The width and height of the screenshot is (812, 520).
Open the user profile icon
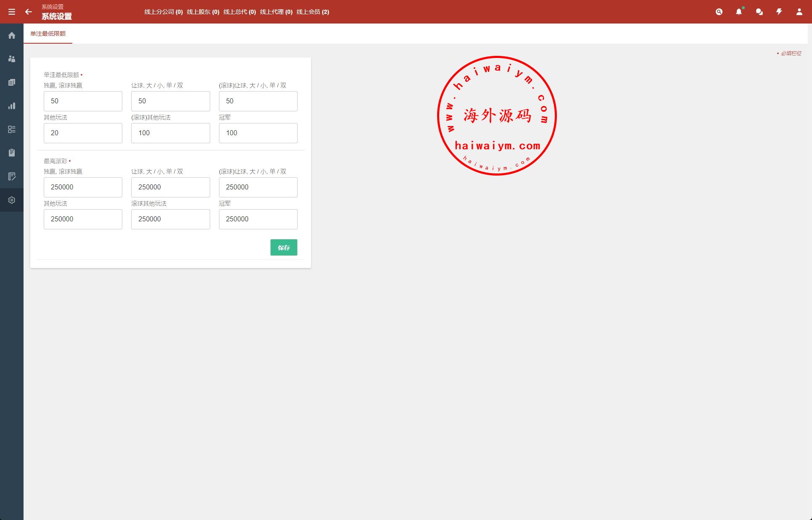(799, 12)
